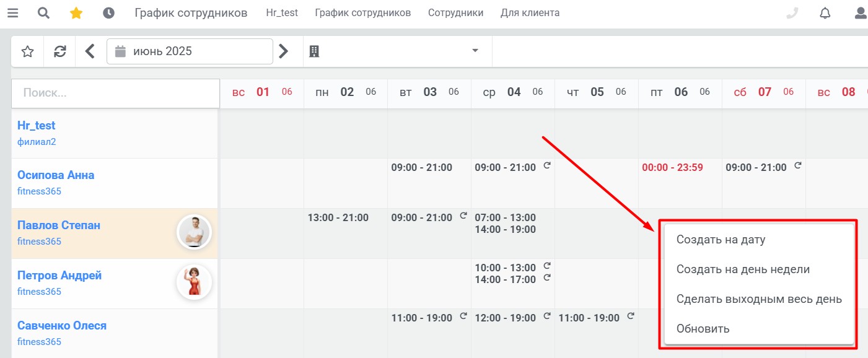The height and width of the screenshot is (358, 868).
Task: Select the сб 07 day column header
Action: click(764, 92)
